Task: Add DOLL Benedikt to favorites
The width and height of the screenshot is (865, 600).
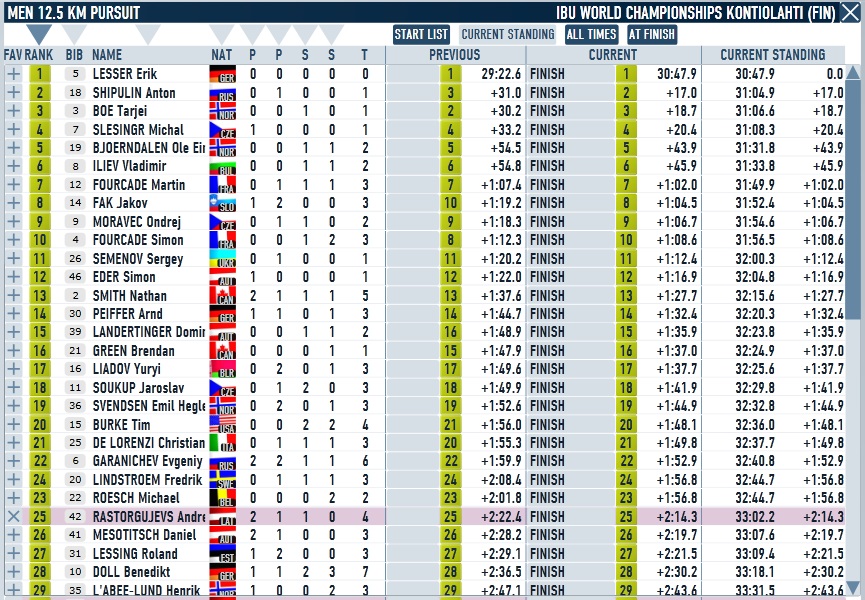Action: tap(14, 572)
